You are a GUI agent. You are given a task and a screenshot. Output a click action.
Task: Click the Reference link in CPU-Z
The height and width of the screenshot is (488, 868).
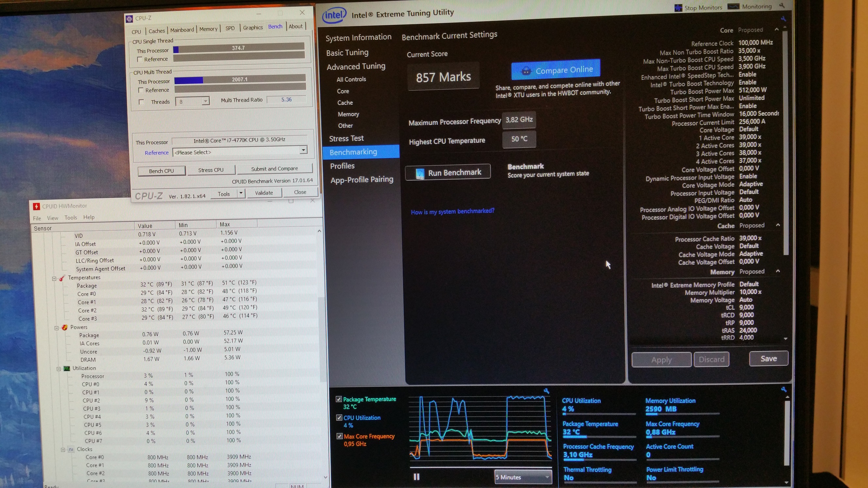[157, 153]
